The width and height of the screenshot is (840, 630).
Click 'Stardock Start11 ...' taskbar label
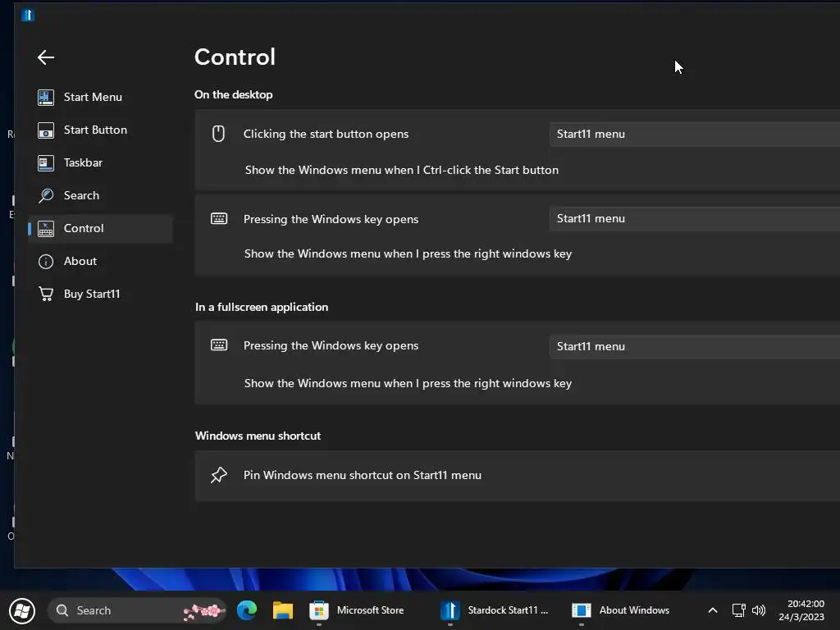point(508,610)
